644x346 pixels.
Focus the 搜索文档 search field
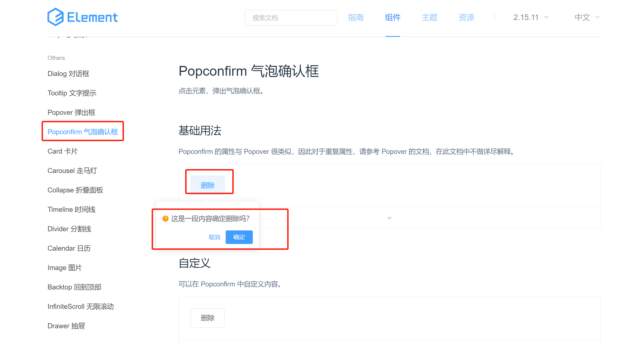(x=291, y=18)
